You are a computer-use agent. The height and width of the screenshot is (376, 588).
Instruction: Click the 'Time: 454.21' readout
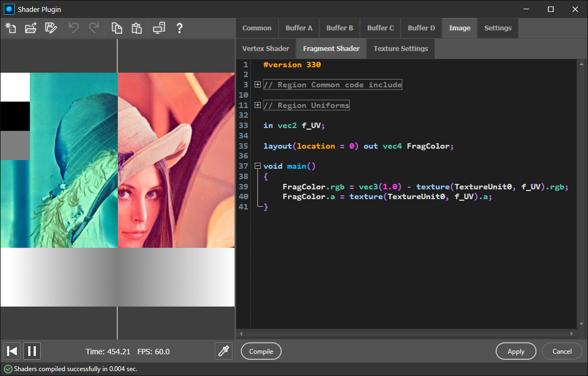coord(108,352)
